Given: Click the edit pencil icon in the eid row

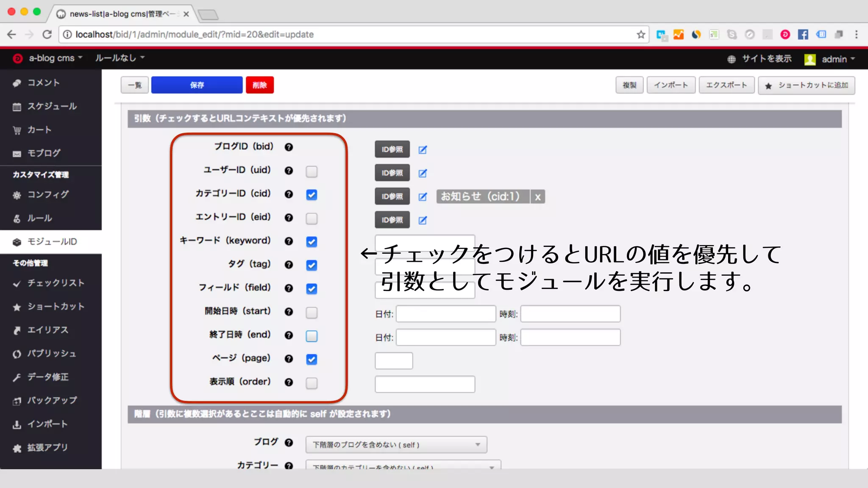Looking at the screenshot, I should (423, 220).
